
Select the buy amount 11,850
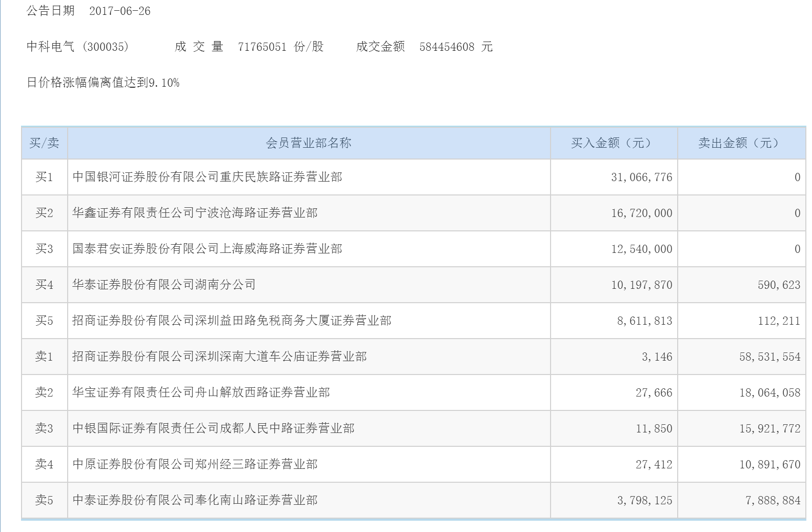(654, 428)
